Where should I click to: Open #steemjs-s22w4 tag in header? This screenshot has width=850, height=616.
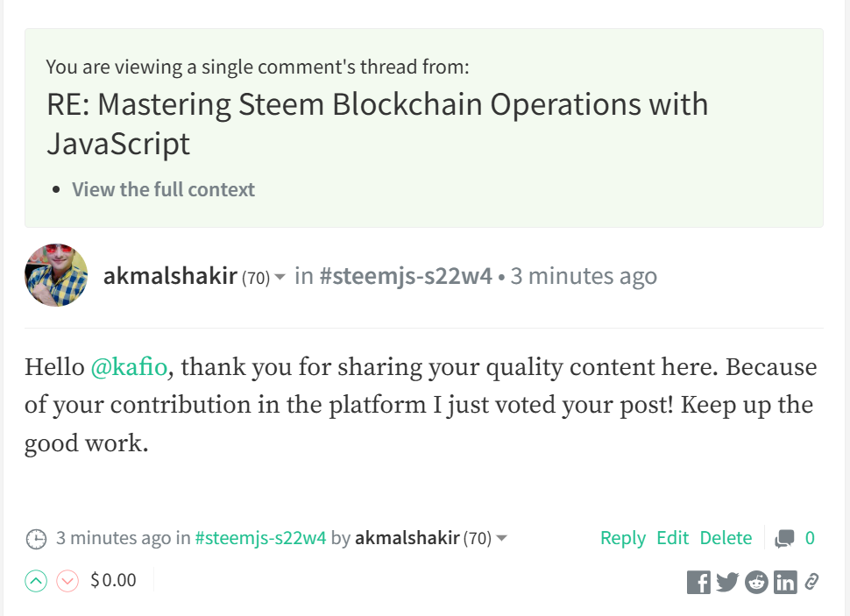click(x=406, y=276)
